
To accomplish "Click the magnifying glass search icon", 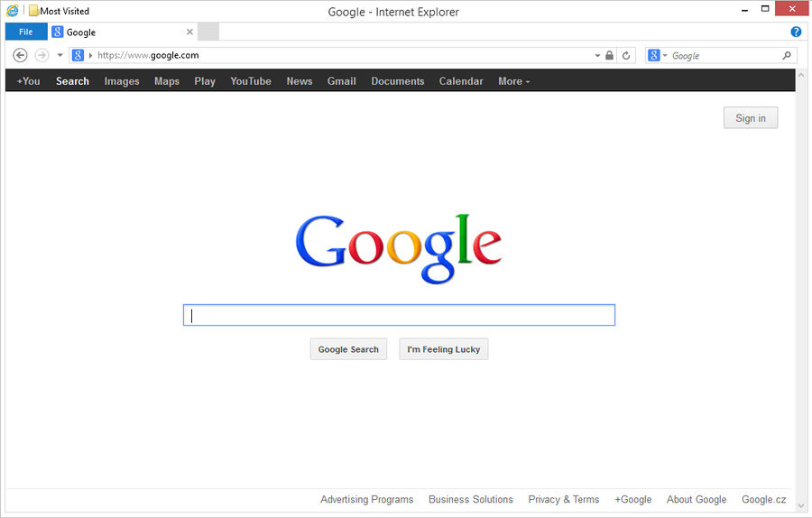I will pyautogui.click(x=787, y=55).
